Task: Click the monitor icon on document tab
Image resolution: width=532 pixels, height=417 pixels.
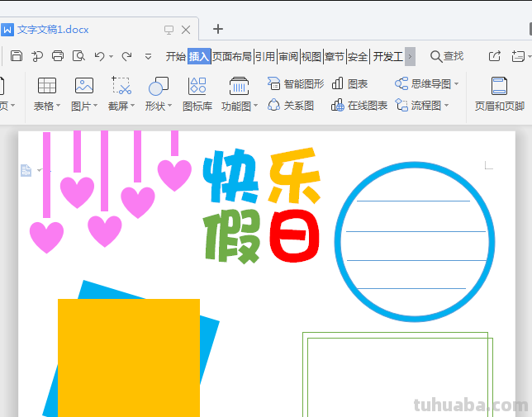Action: tap(169, 30)
